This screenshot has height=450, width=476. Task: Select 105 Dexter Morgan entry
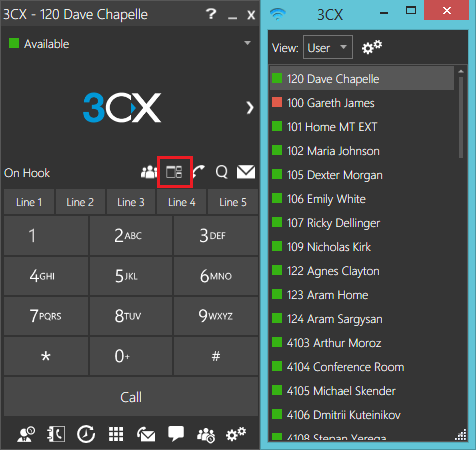(x=362, y=175)
